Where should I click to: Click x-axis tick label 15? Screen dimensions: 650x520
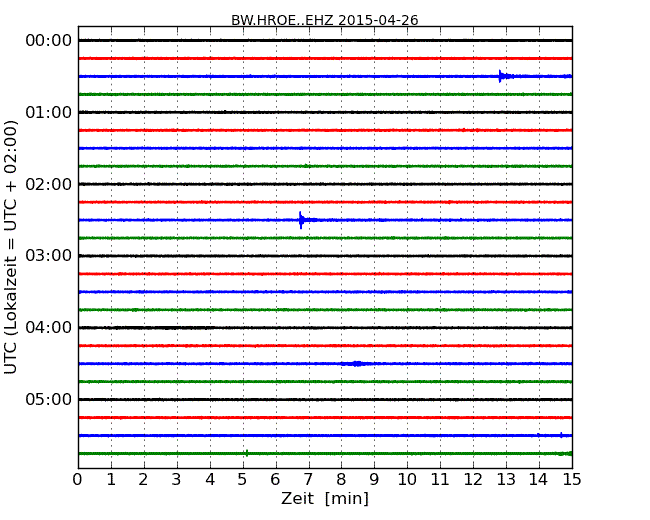coord(572,480)
